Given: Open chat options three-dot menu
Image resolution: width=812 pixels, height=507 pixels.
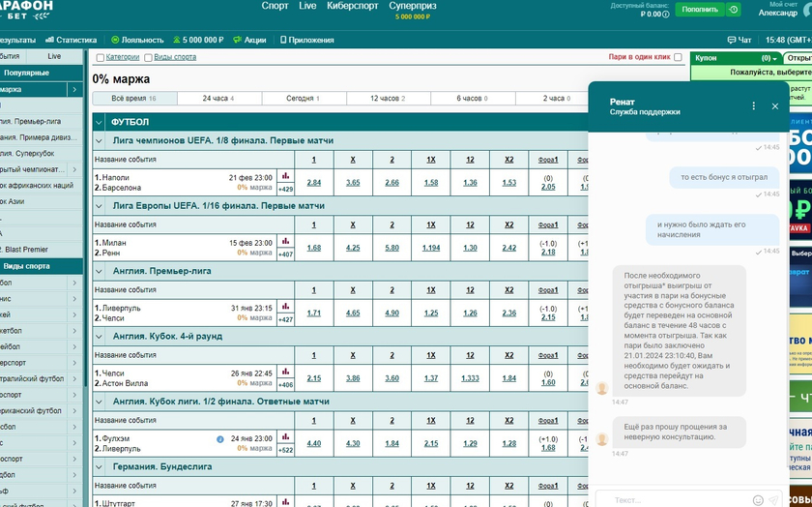Looking at the screenshot, I should [x=753, y=105].
